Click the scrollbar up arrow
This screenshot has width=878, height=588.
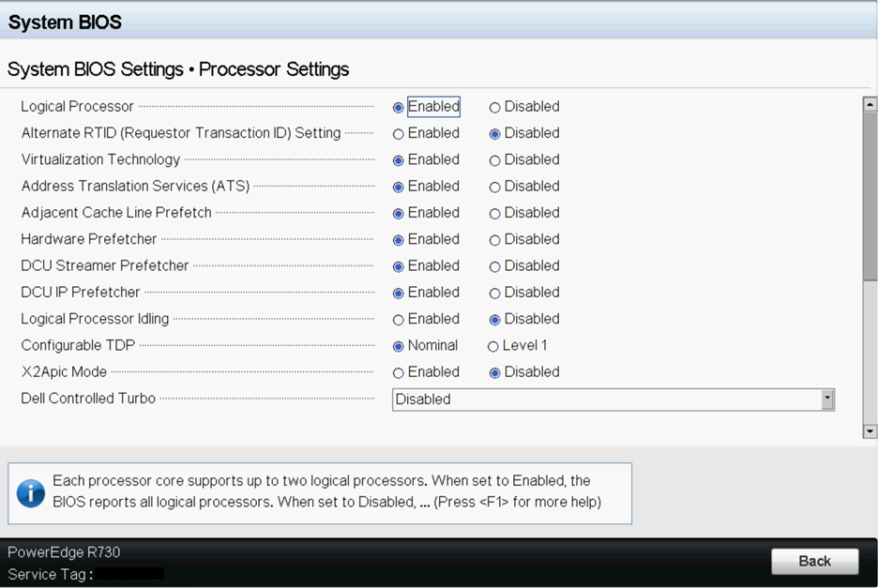pyautogui.click(x=870, y=105)
